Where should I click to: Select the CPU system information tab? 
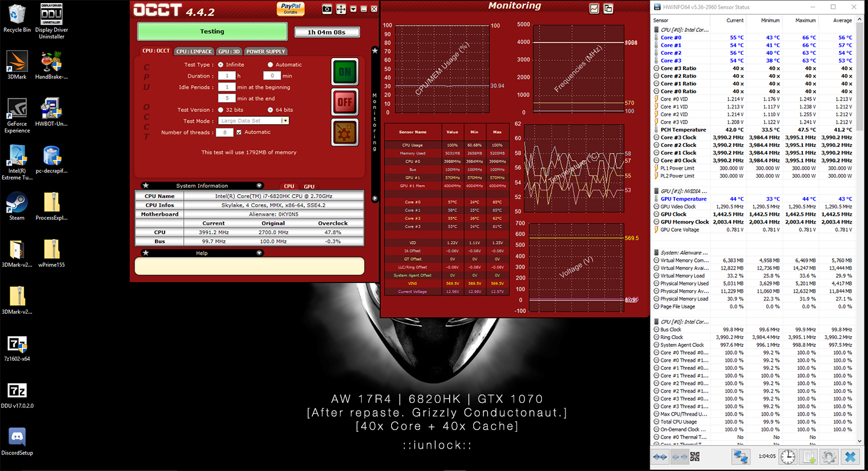[x=289, y=186]
